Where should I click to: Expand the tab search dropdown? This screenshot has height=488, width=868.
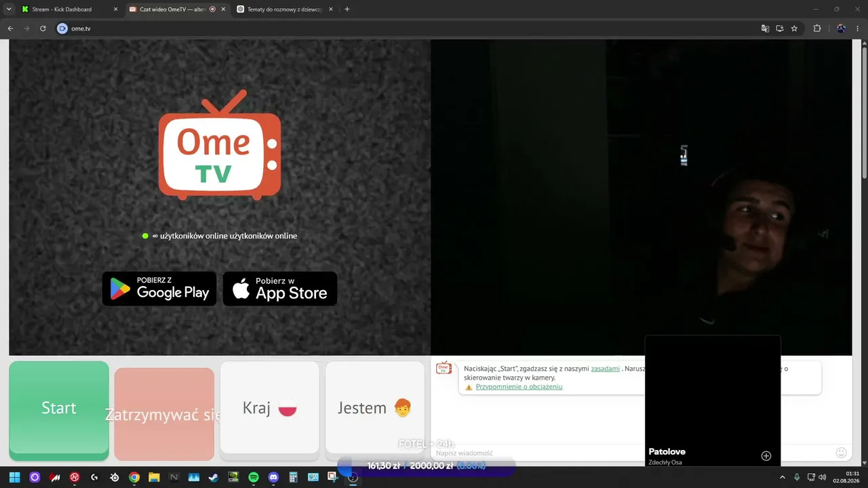click(x=9, y=9)
